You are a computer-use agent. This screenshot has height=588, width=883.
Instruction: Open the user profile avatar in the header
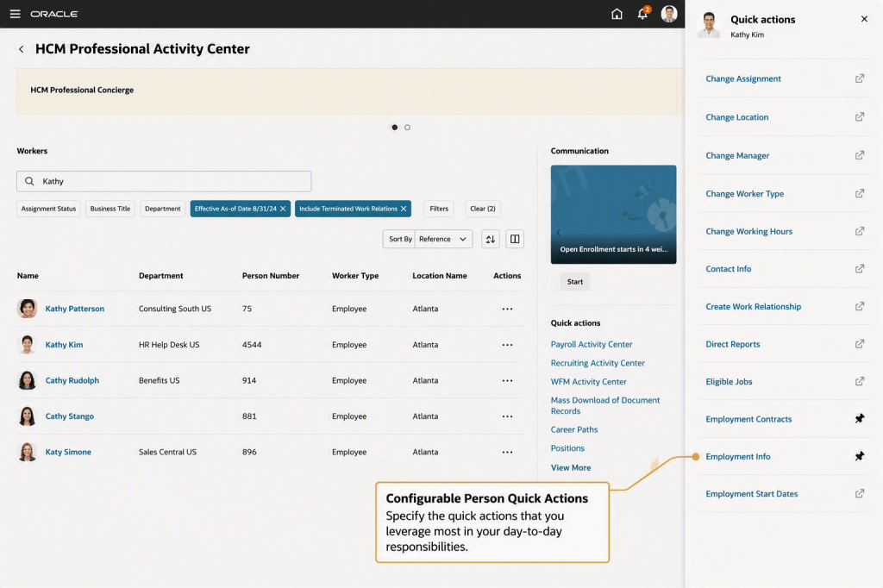coord(669,14)
